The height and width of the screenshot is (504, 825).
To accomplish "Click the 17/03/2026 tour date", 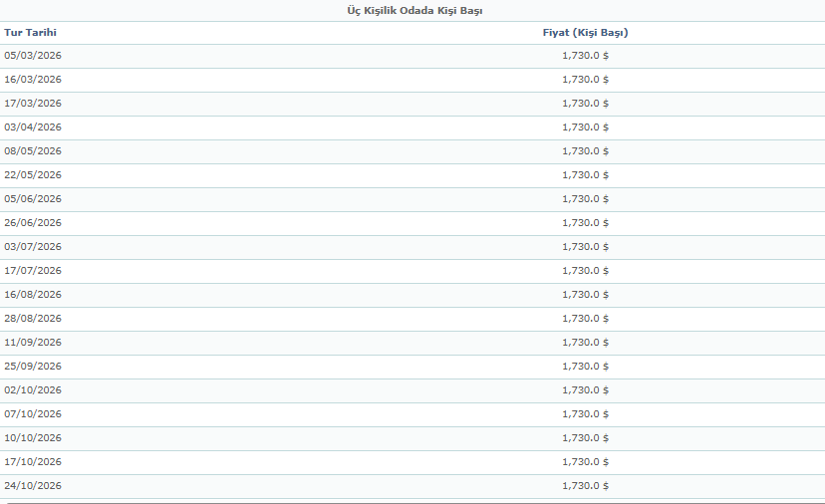I will pyautogui.click(x=33, y=104).
